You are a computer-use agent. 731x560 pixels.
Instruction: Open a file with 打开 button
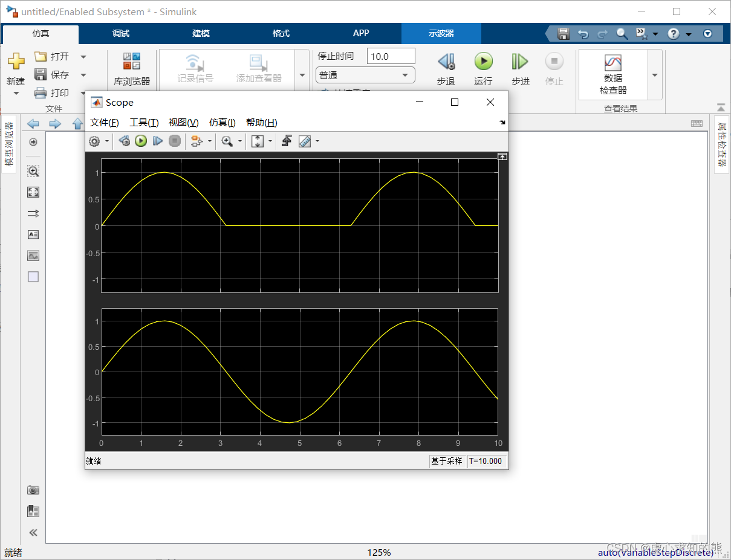(52, 56)
